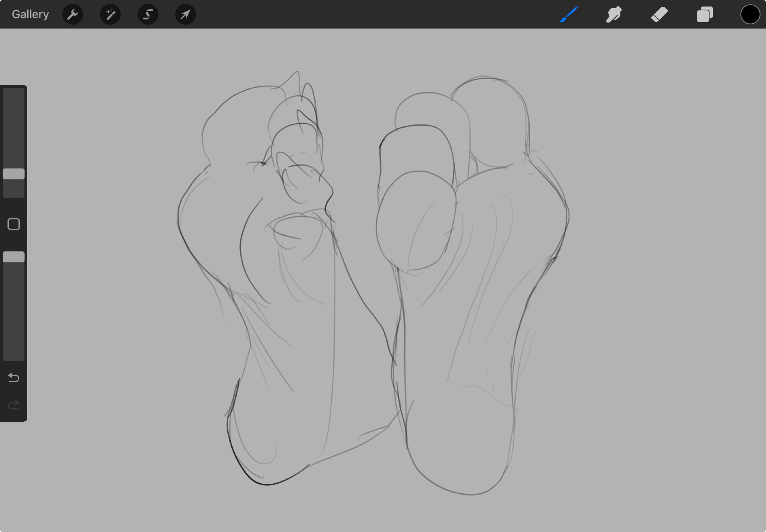Set brush size to maximum at track top
Screen dimensions: 766x532
pyautogui.click(x=14, y=90)
